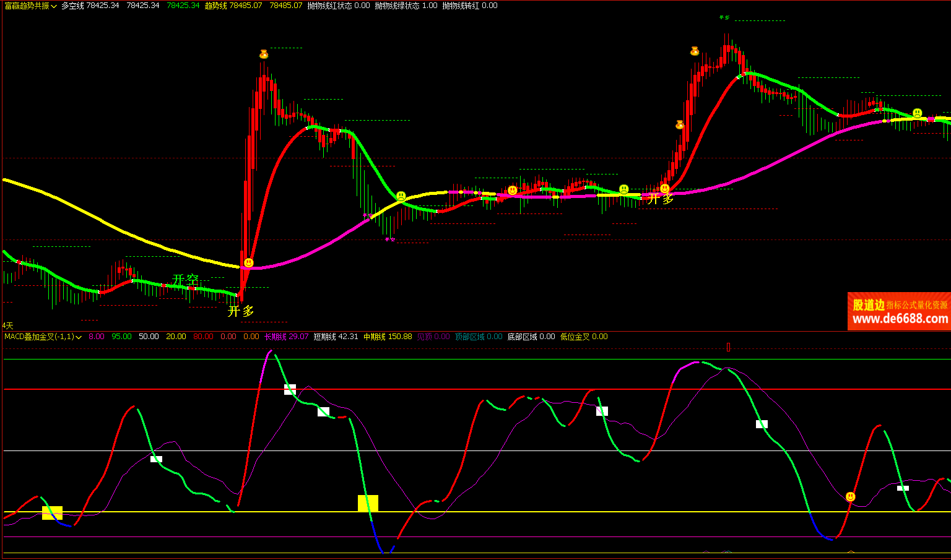This screenshot has height=560, width=951.
Task: Click the 股道边 logo text
Action: 868,305
